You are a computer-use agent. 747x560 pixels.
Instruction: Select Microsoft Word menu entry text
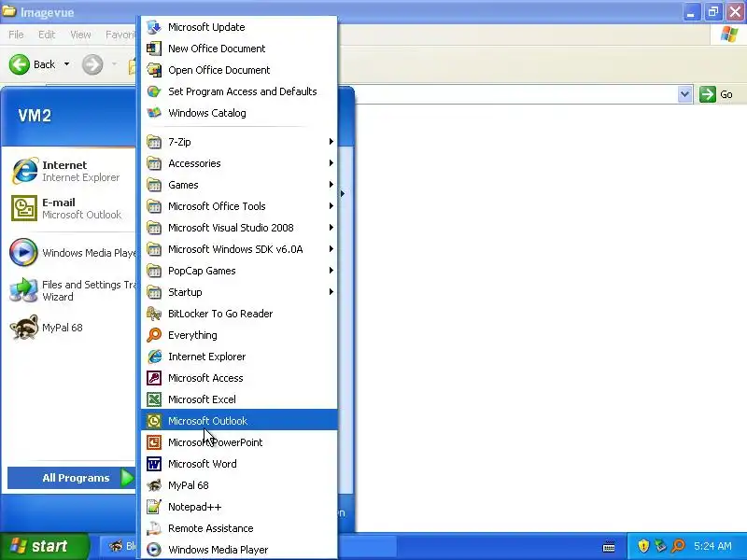point(202,464)
